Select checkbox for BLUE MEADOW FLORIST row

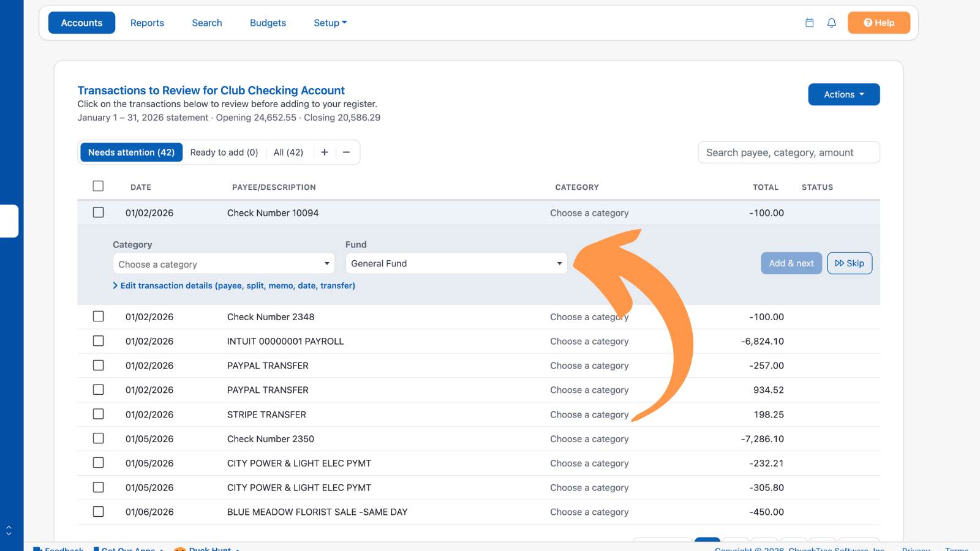tap(98, 512)
